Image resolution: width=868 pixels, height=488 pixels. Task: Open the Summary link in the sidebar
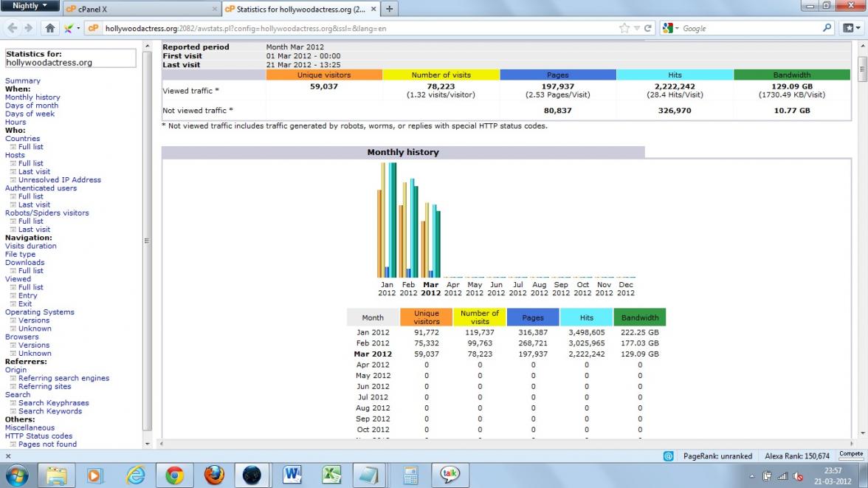pos(23,81)
